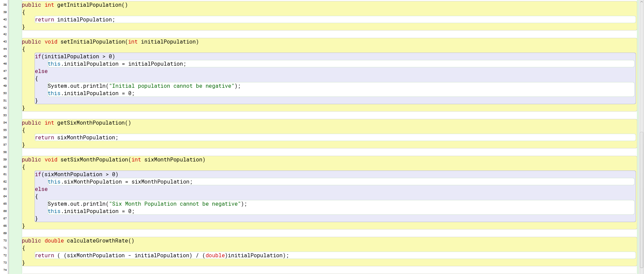
Task: Click line number 40 in the gutter
Action: coord(5,19)
